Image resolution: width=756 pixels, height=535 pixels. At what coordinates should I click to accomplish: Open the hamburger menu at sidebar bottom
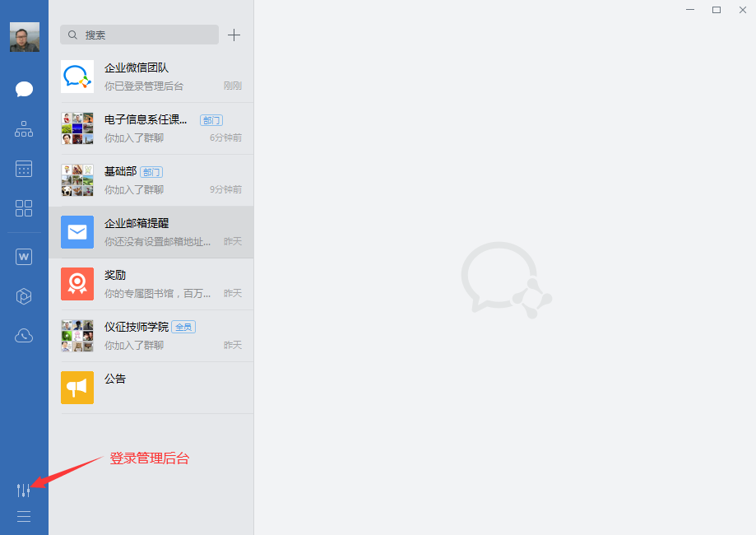[x=24, y=517]
